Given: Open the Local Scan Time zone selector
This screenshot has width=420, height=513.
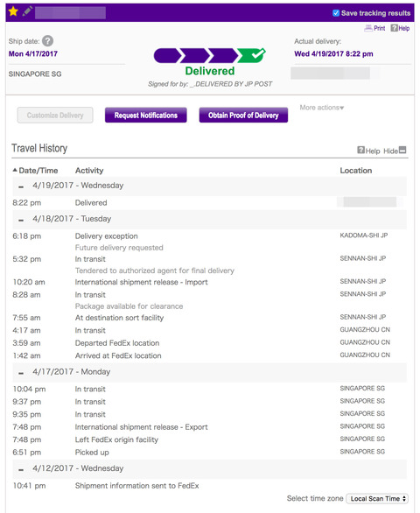Looking at the screenshot, I should pos(377,499).
